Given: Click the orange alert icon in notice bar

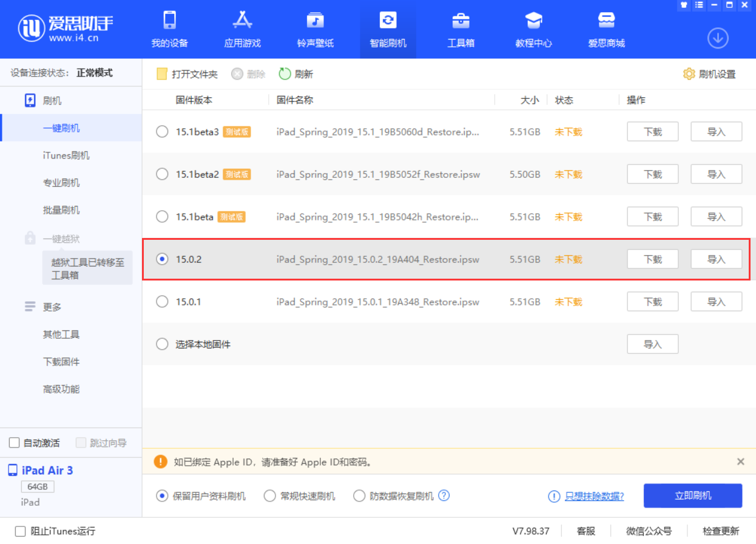Looking at the screenshot, I should [x=160, y=461].
